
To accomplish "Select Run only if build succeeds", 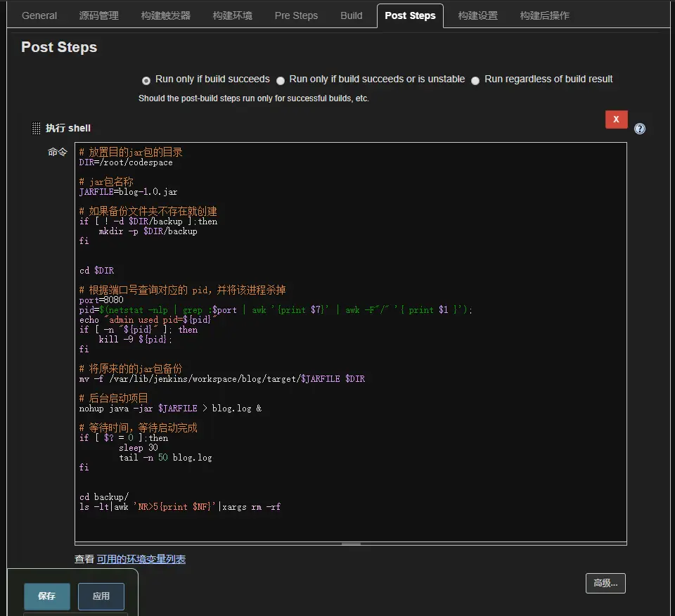I will (x=146, y=80).
